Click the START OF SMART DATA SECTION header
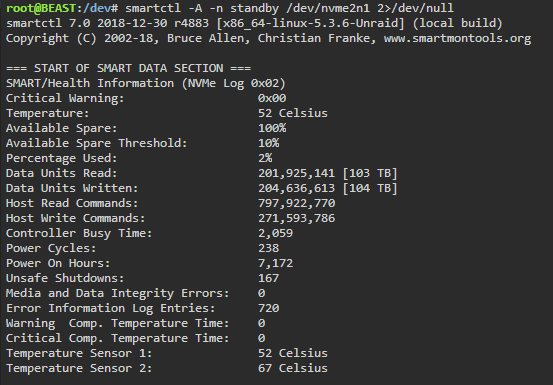 (129, 68)
